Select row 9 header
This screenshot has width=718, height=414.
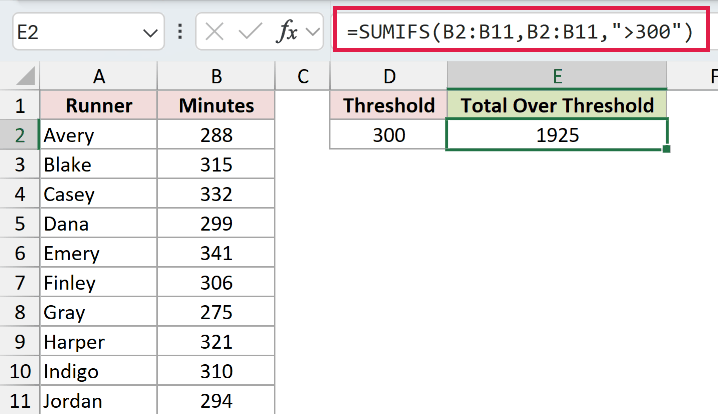coord(20,342)
